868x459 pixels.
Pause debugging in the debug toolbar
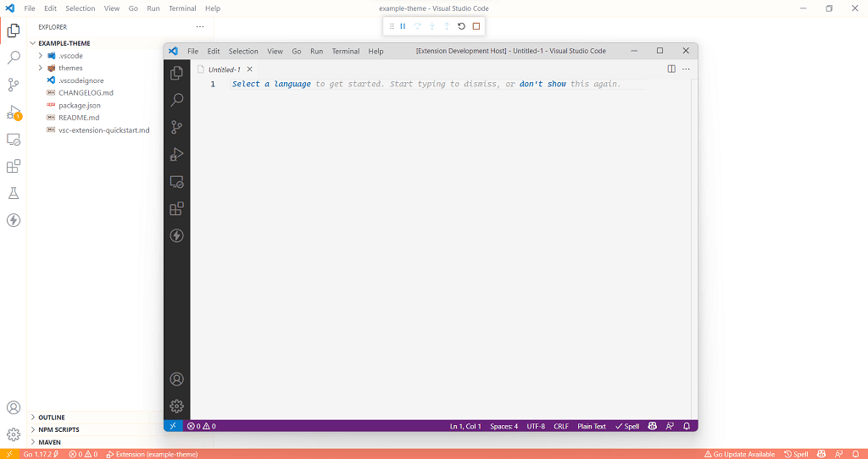(x=403, y=26)
